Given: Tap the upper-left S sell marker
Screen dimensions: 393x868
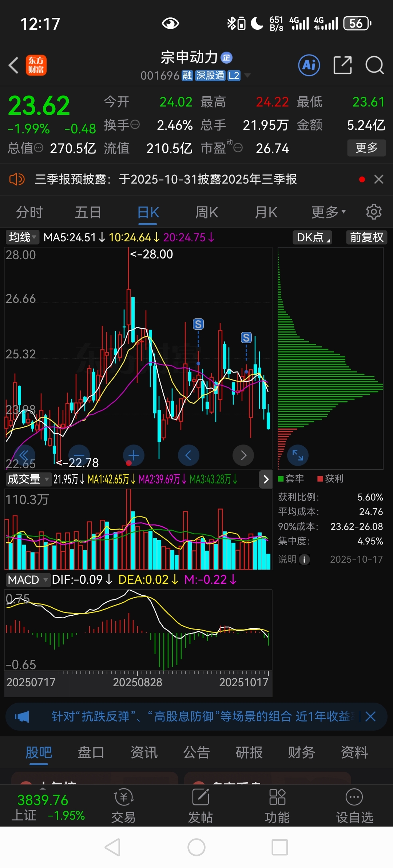Looking at the screenshot, I should (198, 324).
